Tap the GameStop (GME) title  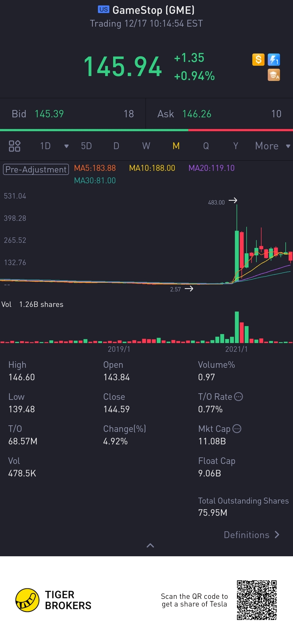pyautogui.click(x=154, y=10)
